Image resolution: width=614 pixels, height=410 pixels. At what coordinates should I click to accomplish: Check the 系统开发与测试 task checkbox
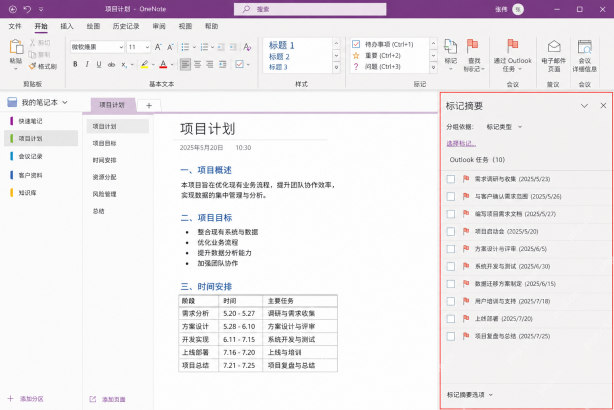(451, 266)
